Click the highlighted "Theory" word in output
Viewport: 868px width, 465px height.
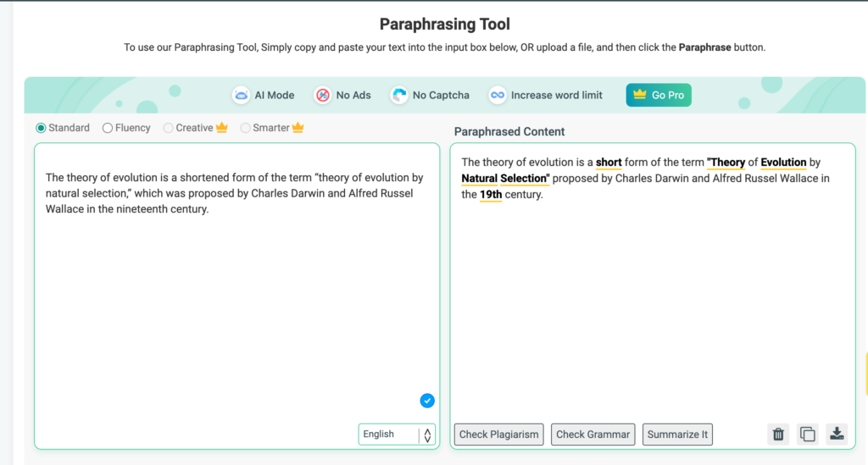(x=726, y=163)
